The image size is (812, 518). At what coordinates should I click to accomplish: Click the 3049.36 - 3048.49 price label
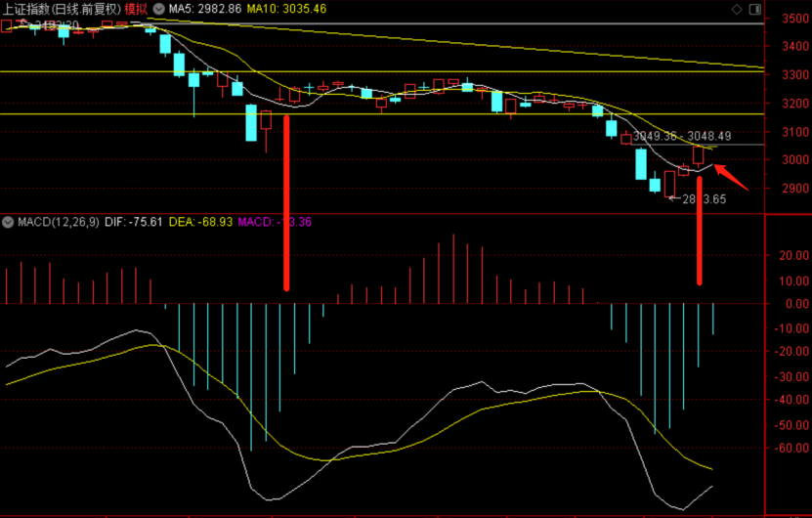tap(682, 136)
